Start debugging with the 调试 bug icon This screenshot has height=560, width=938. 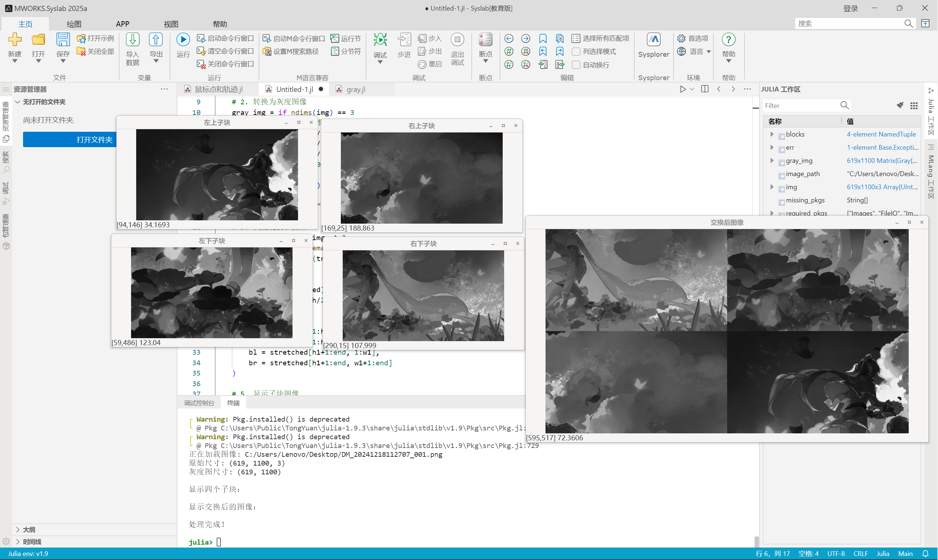click(380, 40)
